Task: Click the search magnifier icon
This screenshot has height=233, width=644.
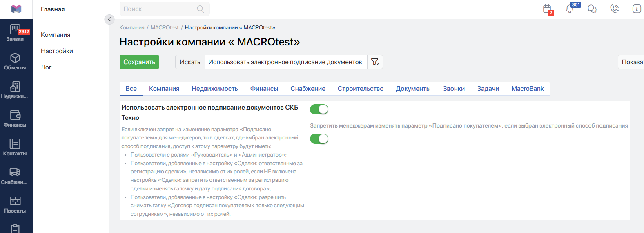Action: tap(200, 9)
